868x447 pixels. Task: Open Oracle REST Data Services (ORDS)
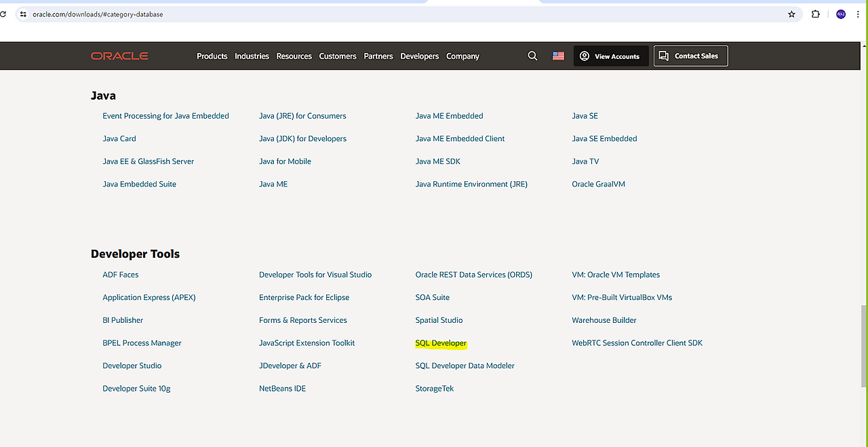point(474,275)
